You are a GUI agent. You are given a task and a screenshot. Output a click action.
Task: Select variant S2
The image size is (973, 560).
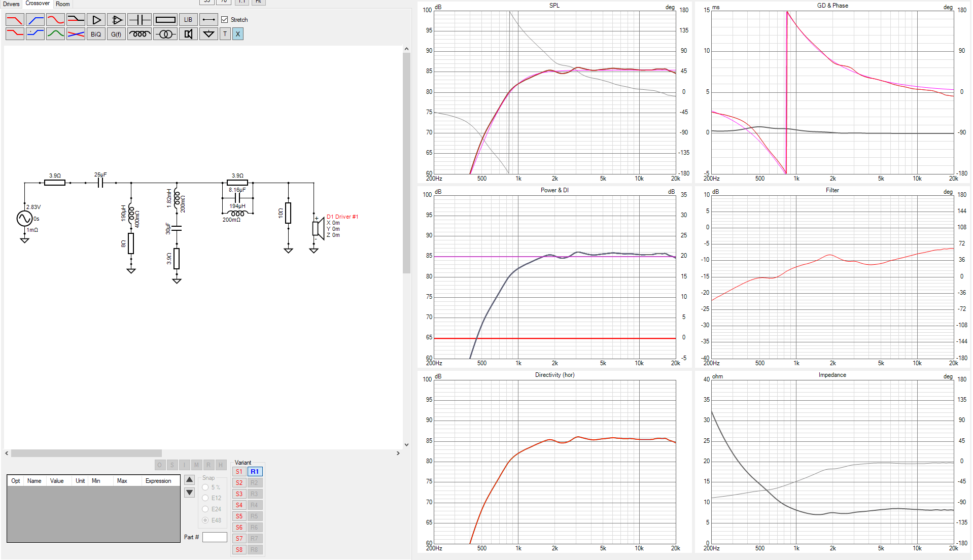239,483
